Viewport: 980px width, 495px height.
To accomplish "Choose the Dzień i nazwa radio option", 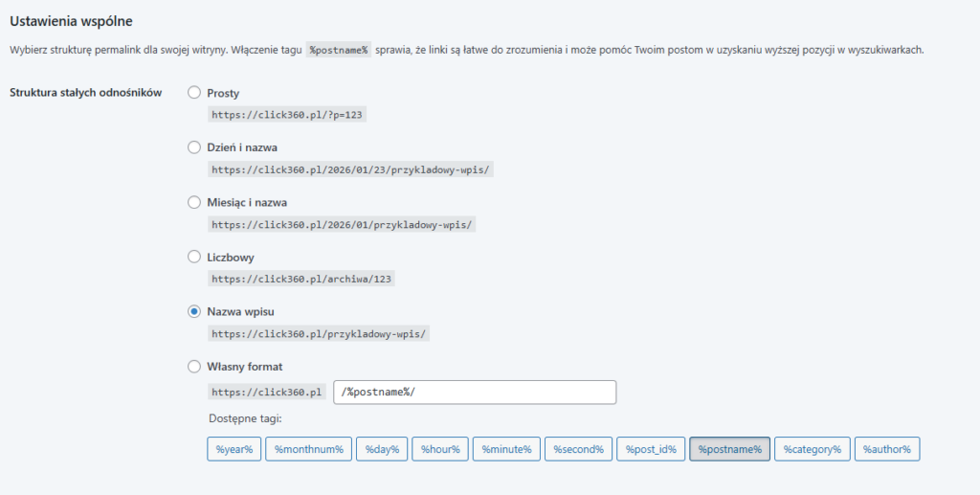I will point(194,147).
